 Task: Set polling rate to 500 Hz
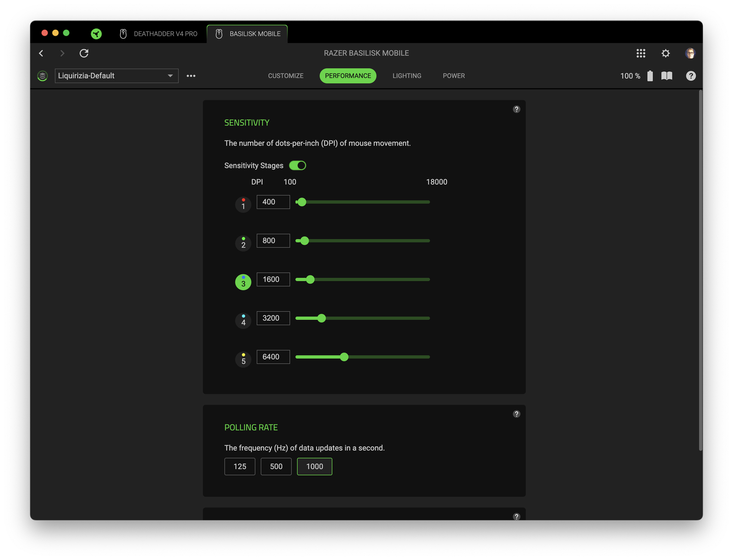coord(276,467)
